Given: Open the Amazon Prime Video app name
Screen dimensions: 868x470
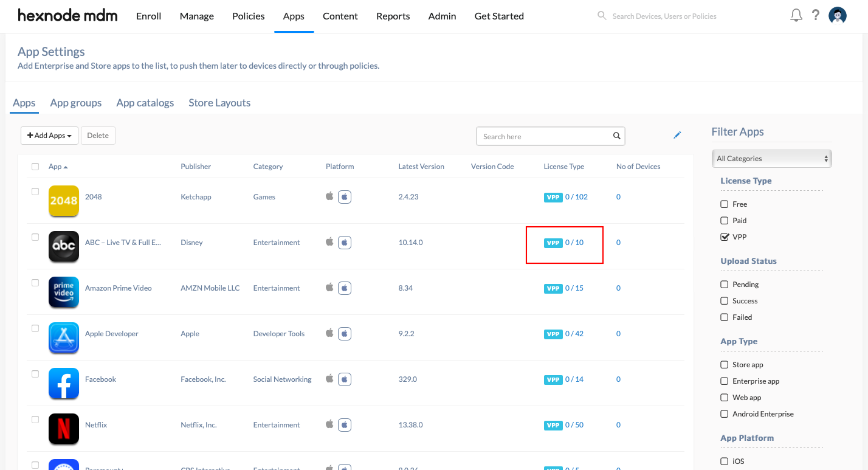Looking at the screenshot, I should 119,288.
